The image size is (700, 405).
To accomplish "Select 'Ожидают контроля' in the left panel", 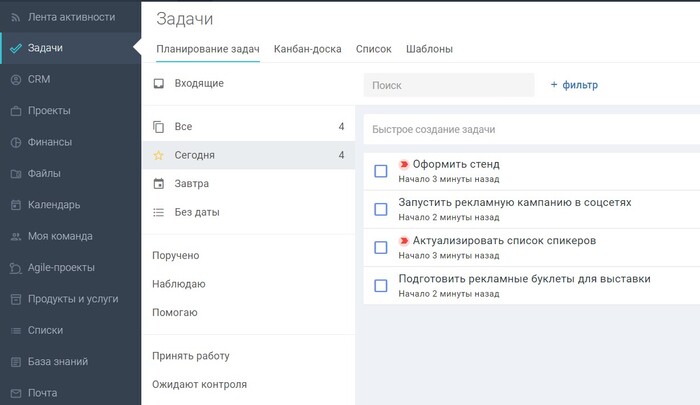I will pyautogui.click(x=199, y=384).
